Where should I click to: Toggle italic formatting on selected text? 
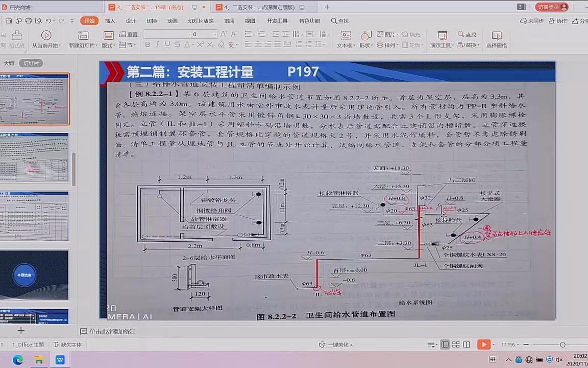coord(157,43)
